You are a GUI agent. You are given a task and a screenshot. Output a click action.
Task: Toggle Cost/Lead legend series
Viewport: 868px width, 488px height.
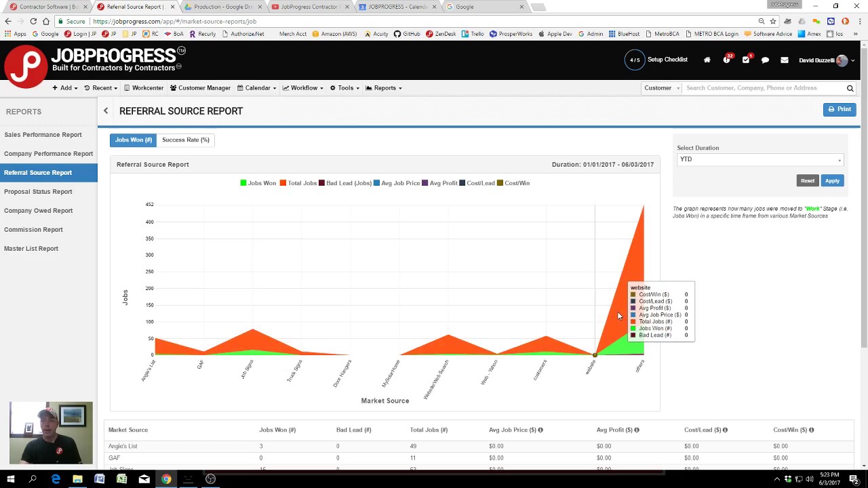click(x=477, y=183)
